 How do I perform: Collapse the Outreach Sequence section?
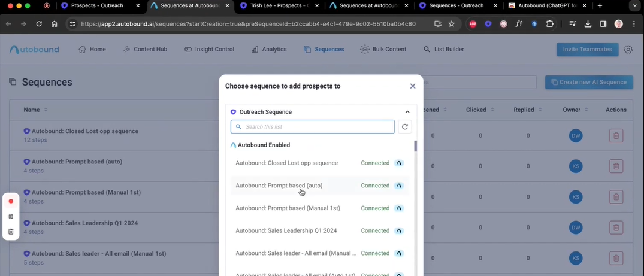tap(407, 112)
